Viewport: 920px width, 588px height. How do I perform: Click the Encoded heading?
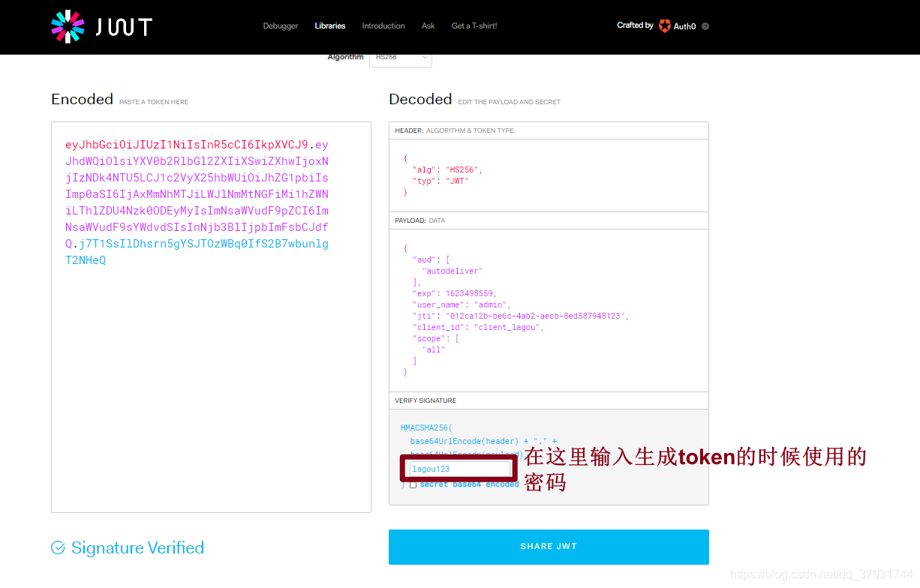click(82, 99)
